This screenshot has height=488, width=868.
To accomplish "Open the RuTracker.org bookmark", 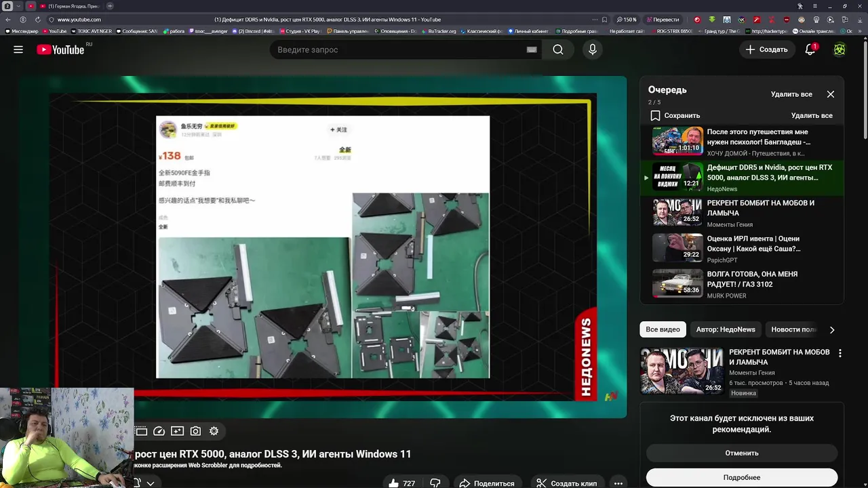I will [439, 31].
